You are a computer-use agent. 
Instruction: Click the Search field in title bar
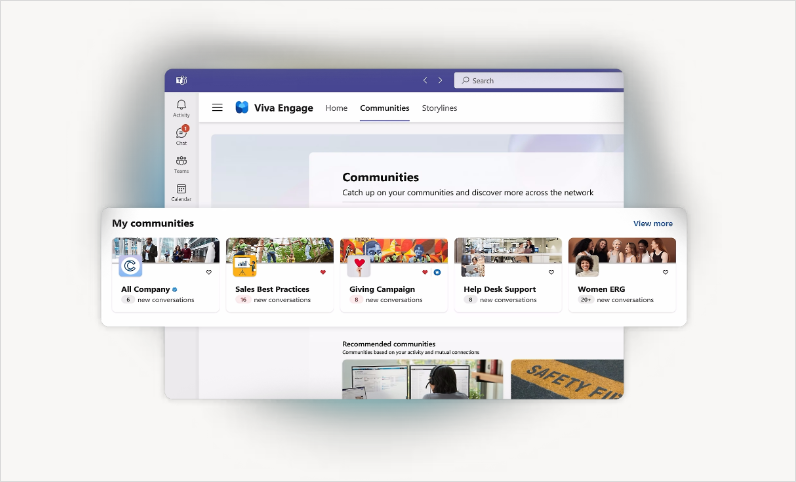(x=539, y=80)
